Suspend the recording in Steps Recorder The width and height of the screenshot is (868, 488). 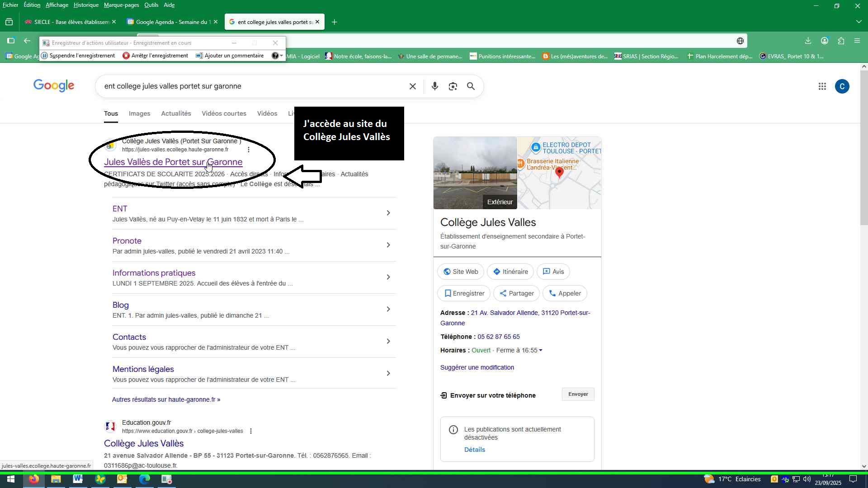(78, 56)
